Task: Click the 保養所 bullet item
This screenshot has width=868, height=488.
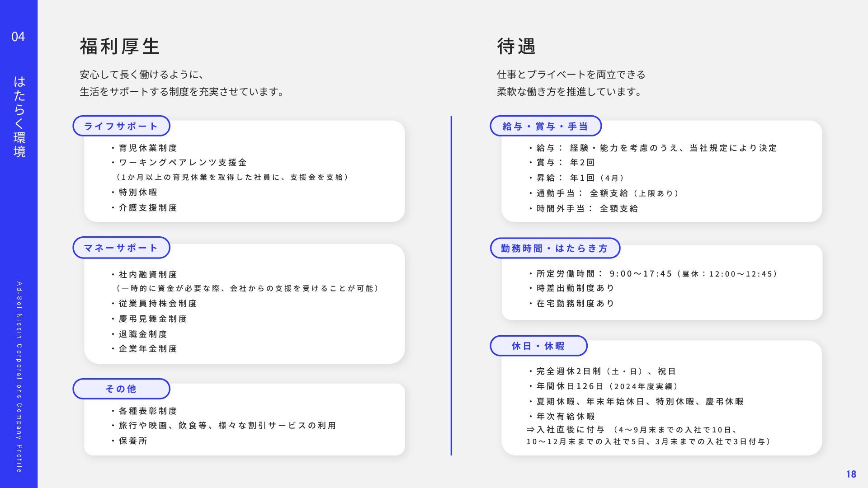Action: click(x=133, y=441)
